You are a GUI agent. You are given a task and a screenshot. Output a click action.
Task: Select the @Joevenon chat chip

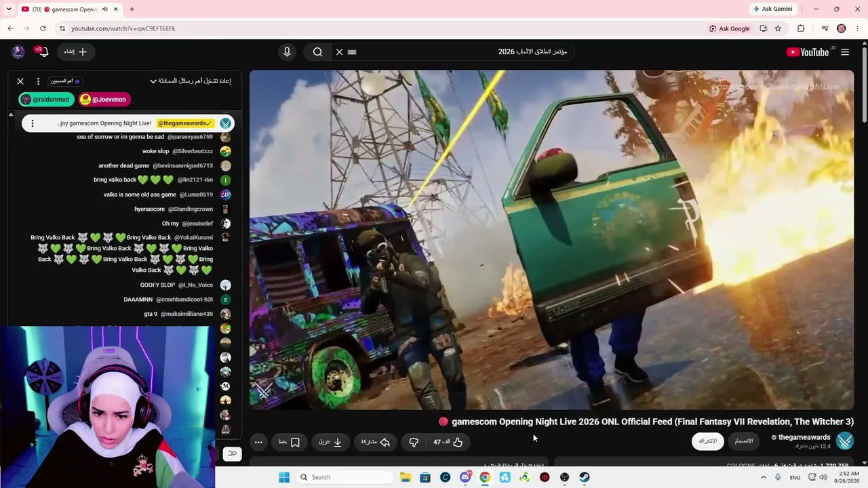(104, 100)
